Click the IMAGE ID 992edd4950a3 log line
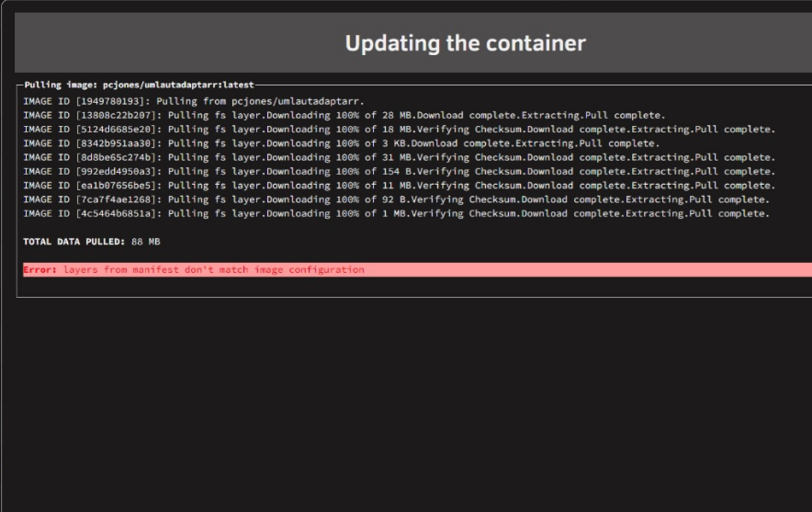 [x=399, y=171]
